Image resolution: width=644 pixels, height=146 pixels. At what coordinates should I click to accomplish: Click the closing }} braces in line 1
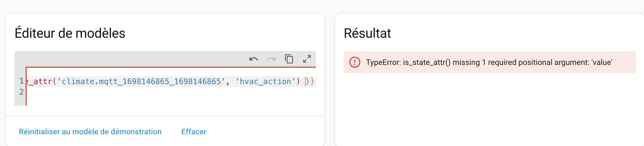(x=310, y=81)
